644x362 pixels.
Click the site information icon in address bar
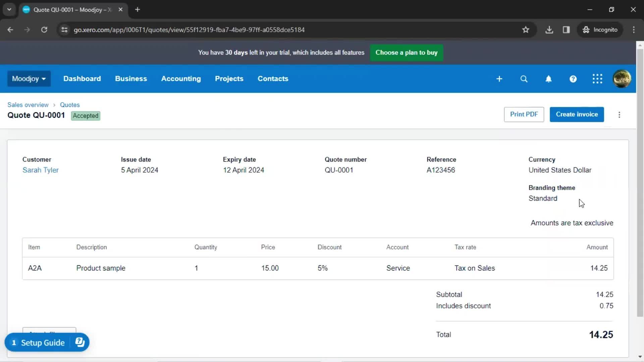[64, 30]
